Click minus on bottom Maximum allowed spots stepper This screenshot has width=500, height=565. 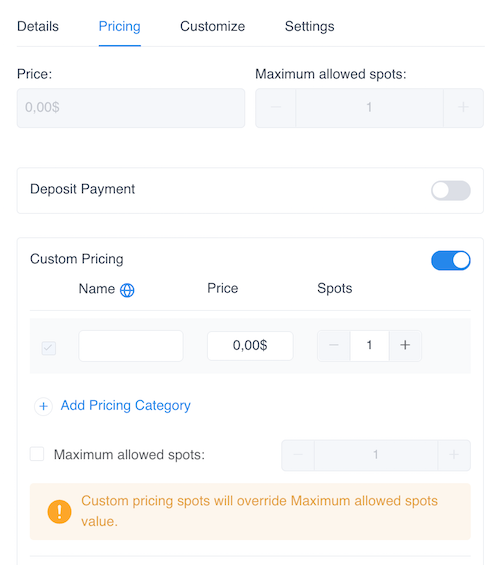pyautogui.click(x=298, y=455)
